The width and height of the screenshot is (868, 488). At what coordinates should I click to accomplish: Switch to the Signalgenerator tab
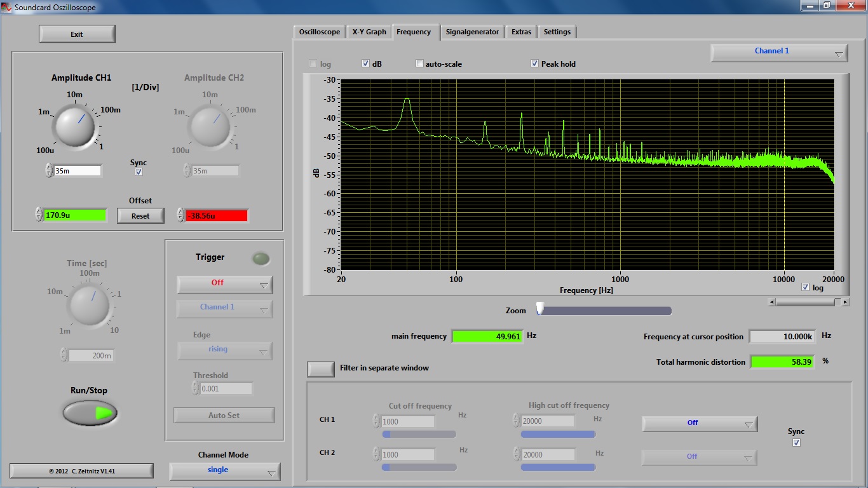pyautogui.click(x=472, y=32)
